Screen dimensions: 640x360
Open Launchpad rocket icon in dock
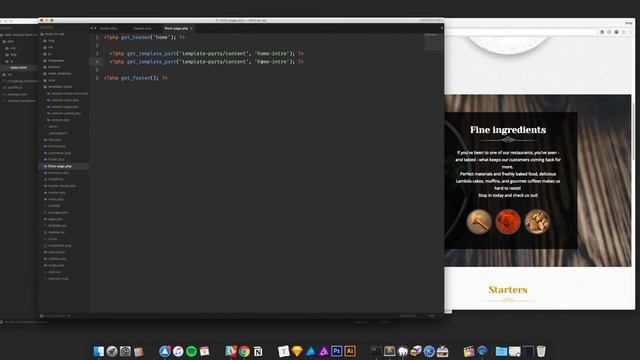click(x=112, y=351)
